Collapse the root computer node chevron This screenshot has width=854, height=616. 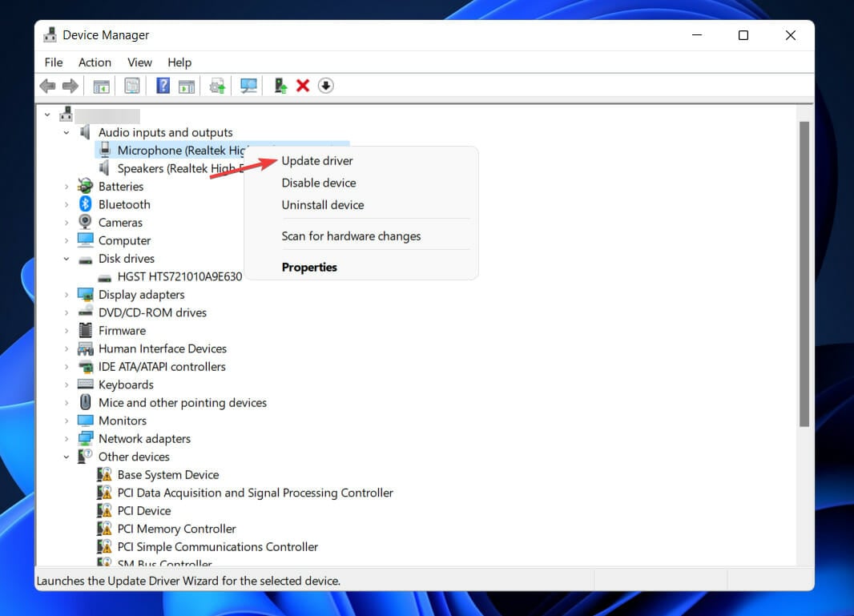(x=47, y=115)
